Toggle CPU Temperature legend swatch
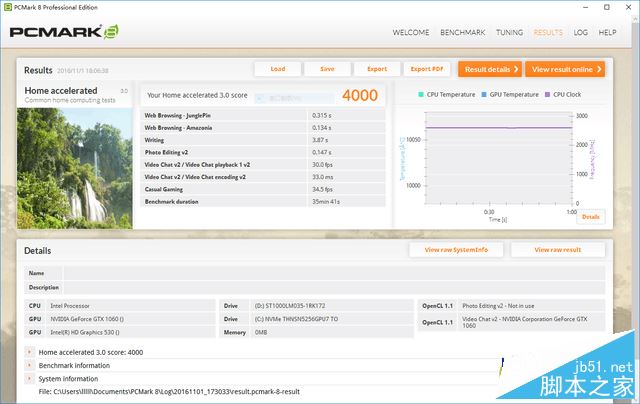Screen dimensions: 640x404 [x=421, y=94]
